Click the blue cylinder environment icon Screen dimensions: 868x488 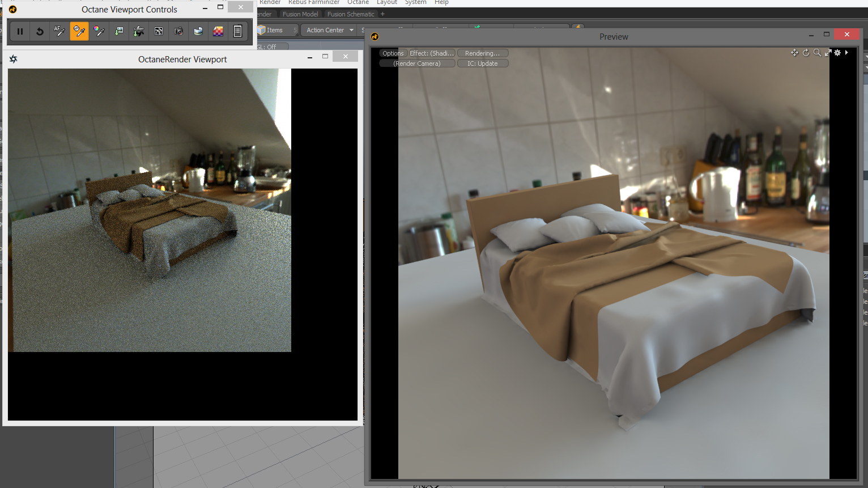click(198, 32)
